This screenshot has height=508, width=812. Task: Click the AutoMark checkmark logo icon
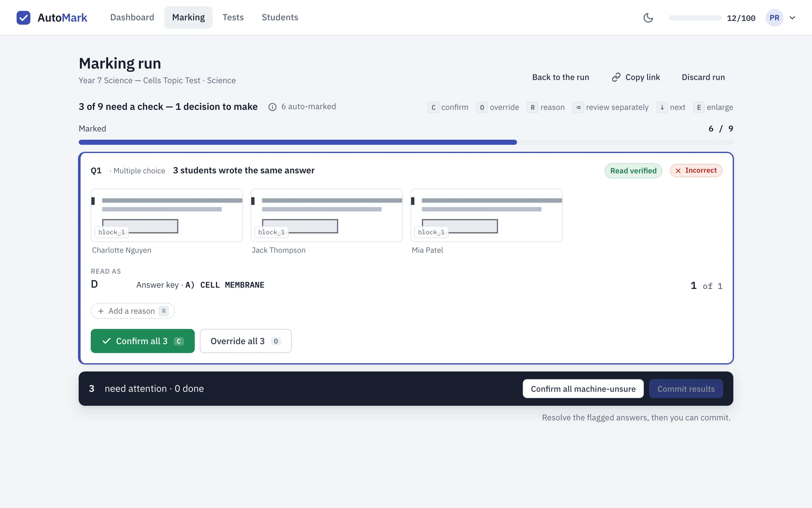(23, 17)
